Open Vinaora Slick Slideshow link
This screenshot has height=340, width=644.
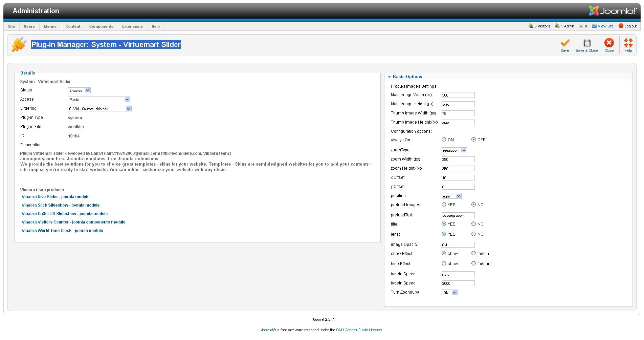click(x=61, y=205)
